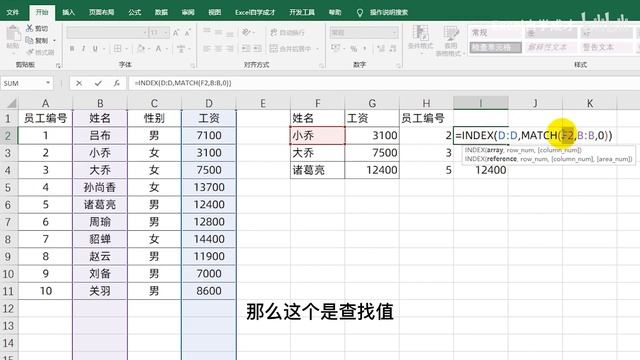Click the text orientation icon
Viewport: 640px width, 360px height.
246,32
